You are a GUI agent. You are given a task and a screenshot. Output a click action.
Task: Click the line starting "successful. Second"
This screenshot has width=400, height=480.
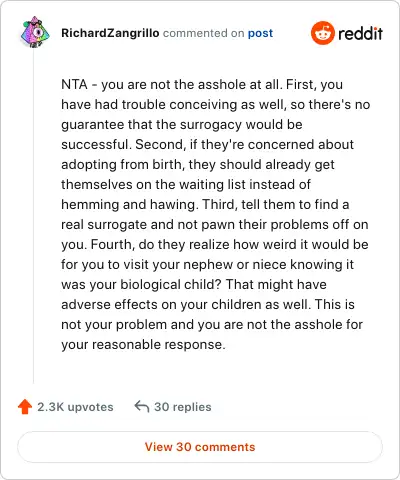(207, 145)
